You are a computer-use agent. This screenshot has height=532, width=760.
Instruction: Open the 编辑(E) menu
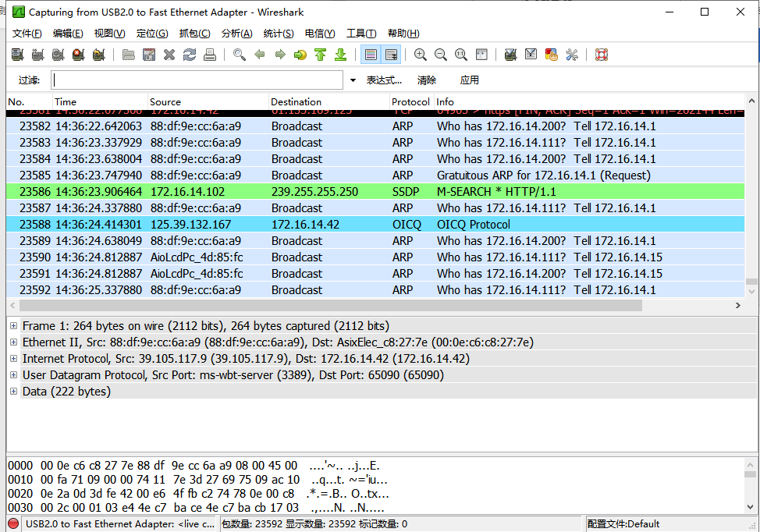tap(68, 34)
